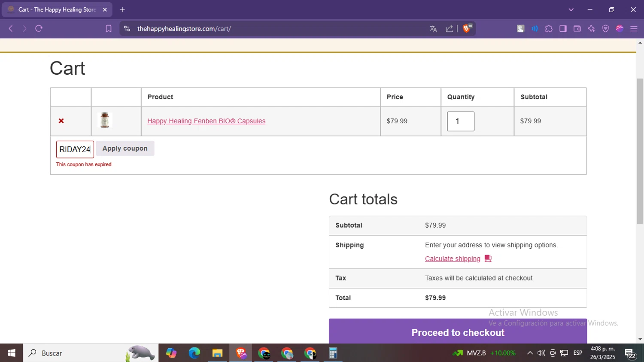Click the coupon code input field
This screenshot has height=362, width=644.
click(x=75, y=149)
